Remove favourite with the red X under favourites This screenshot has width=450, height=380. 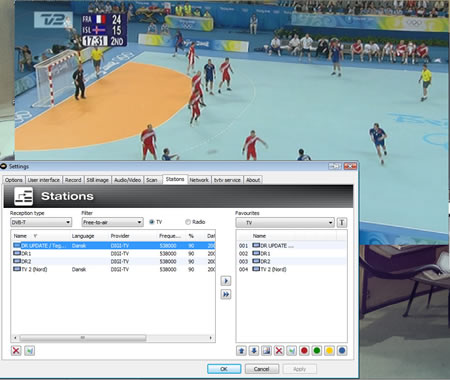click(x=279, y=350)
